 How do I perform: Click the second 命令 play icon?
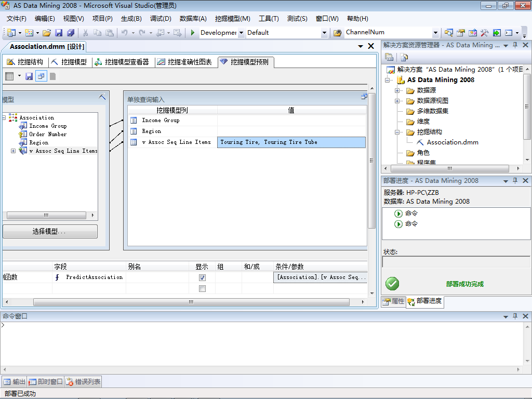point(398,224)
